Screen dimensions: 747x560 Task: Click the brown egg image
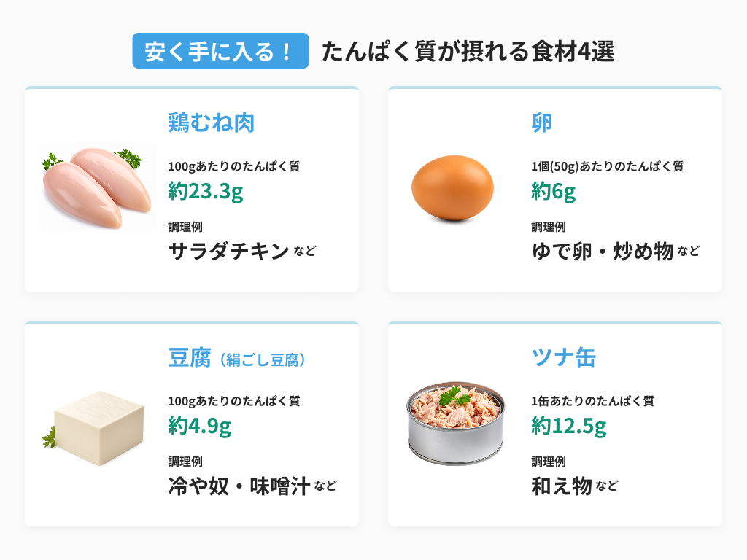click(452, 187)
